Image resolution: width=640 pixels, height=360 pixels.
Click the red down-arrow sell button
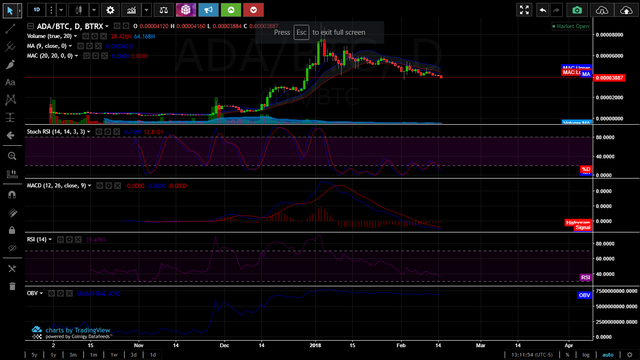[253, 10]
